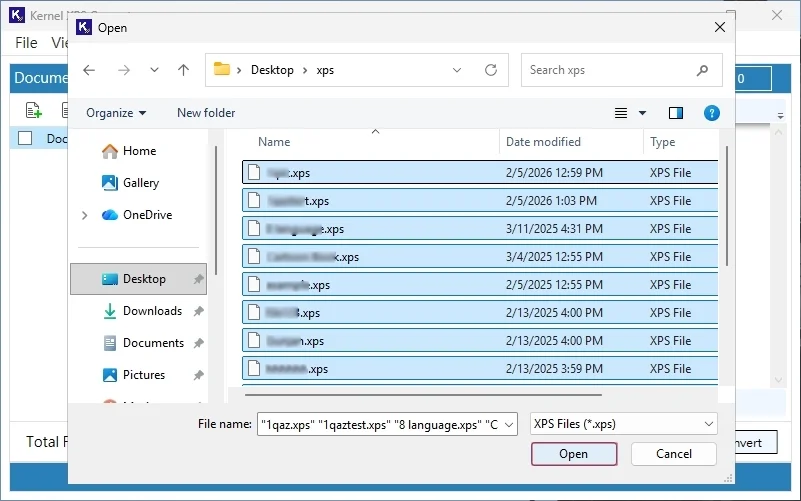Open the Organize menu

tap(116, 113)
